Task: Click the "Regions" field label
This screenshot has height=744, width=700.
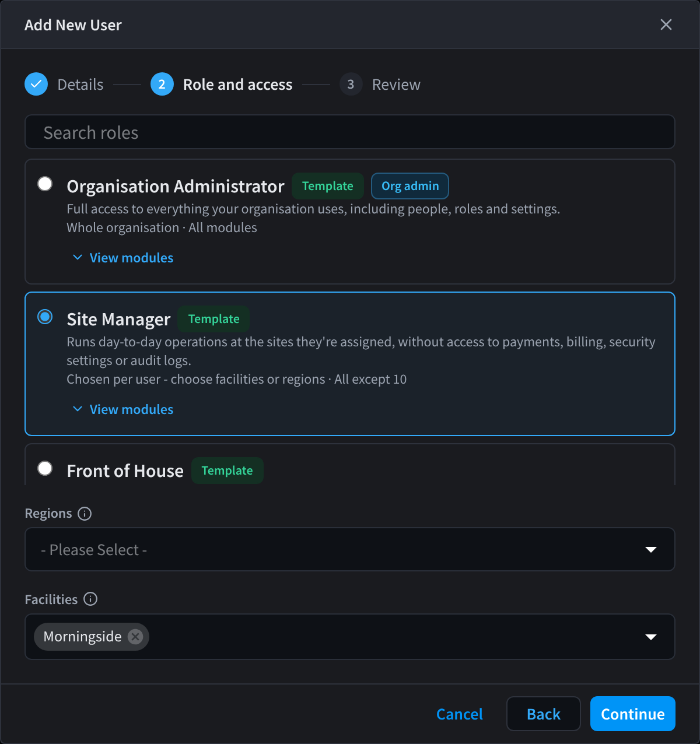Action: pos(48,514)
